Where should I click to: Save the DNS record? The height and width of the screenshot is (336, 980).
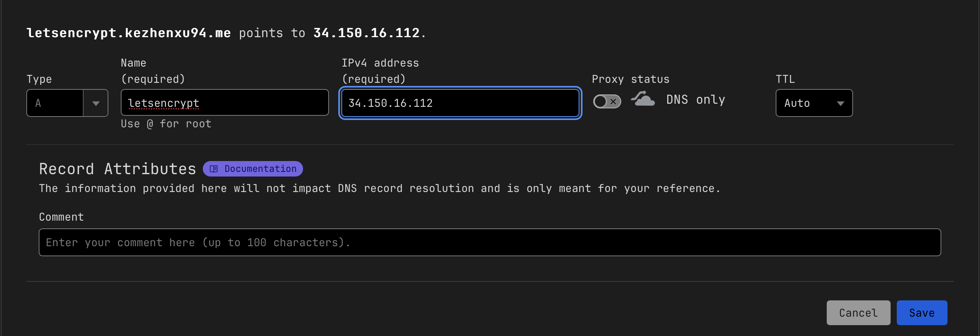[922, 313]
